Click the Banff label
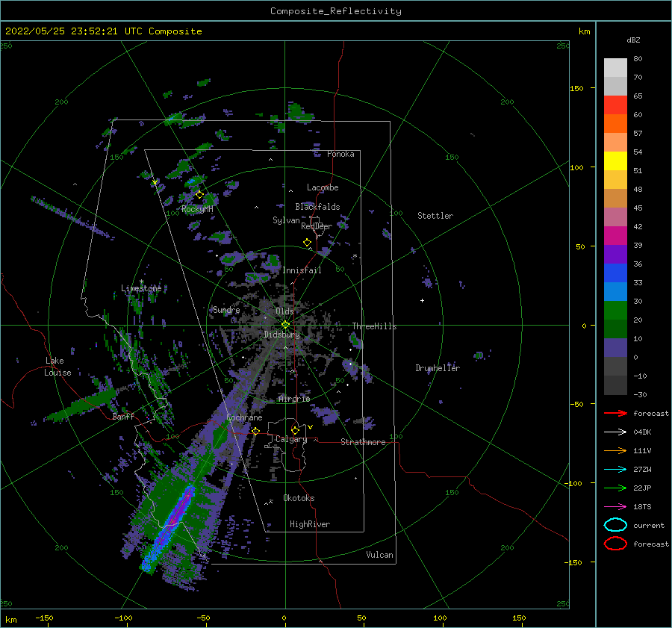Screen dimensions: 672x628 pyautogui.click(x=123, y=417)
